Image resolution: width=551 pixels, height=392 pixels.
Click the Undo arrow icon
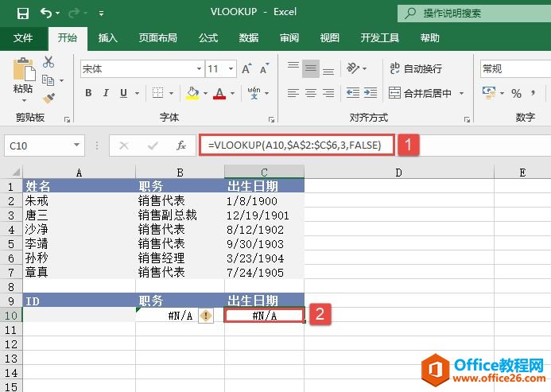click(x=46, y=13)
